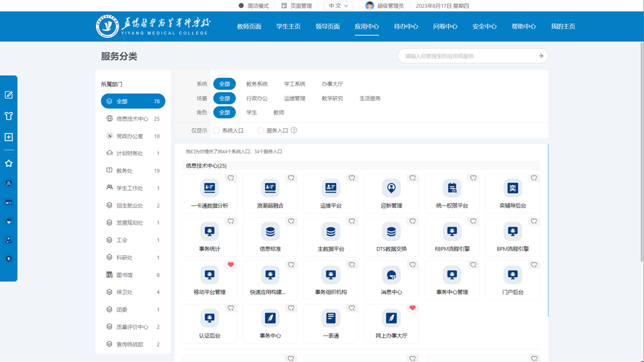
Task: Switch to 待办中心 tab
Action: [405, 26]
